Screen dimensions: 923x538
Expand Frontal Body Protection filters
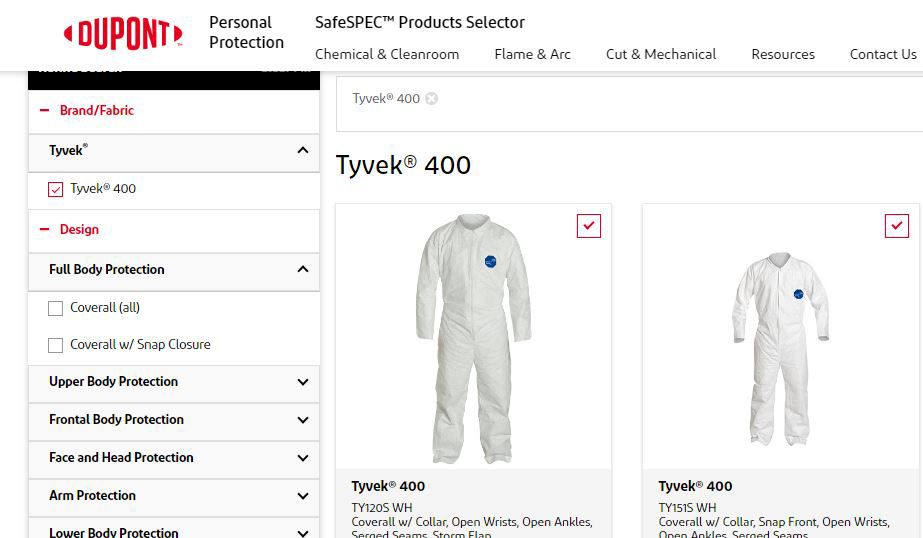click(x=303, y=420)
